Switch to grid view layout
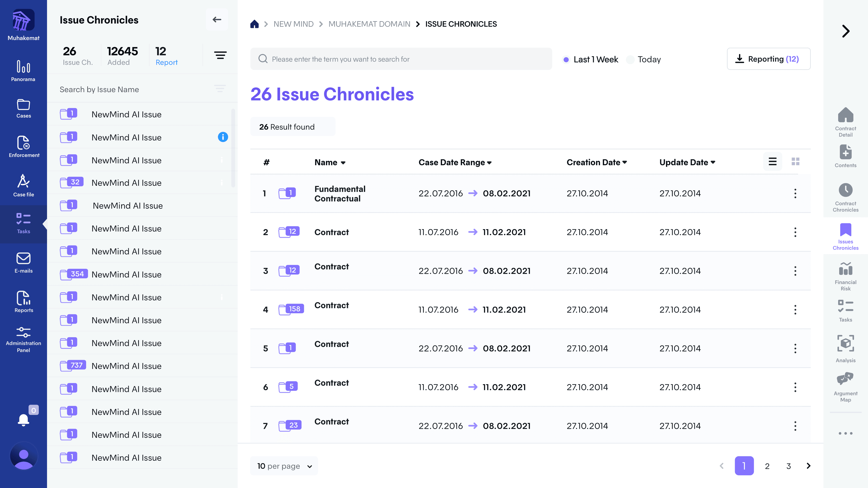This screenshot has width=868, height=488. 795,162
